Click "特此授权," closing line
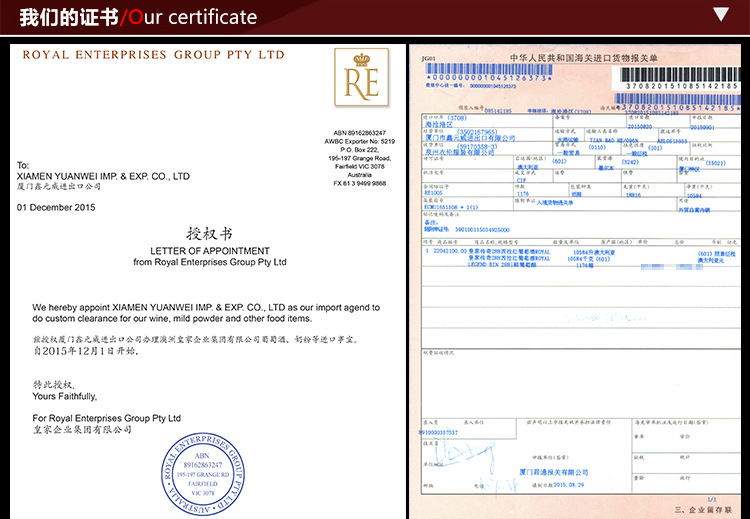The width and height of the screenshot is (750, 519). click(x=54, y=385)
